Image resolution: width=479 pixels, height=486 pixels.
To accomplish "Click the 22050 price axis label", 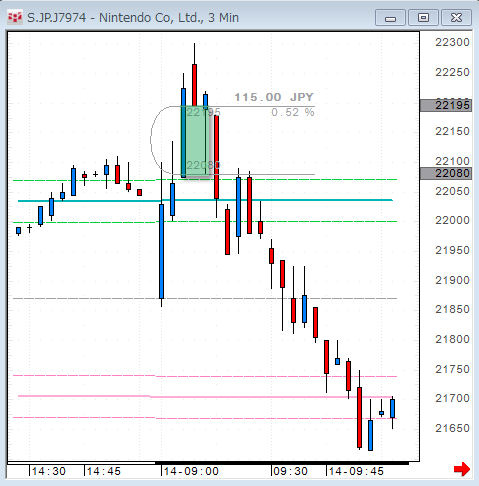I will tap(452, 191).
